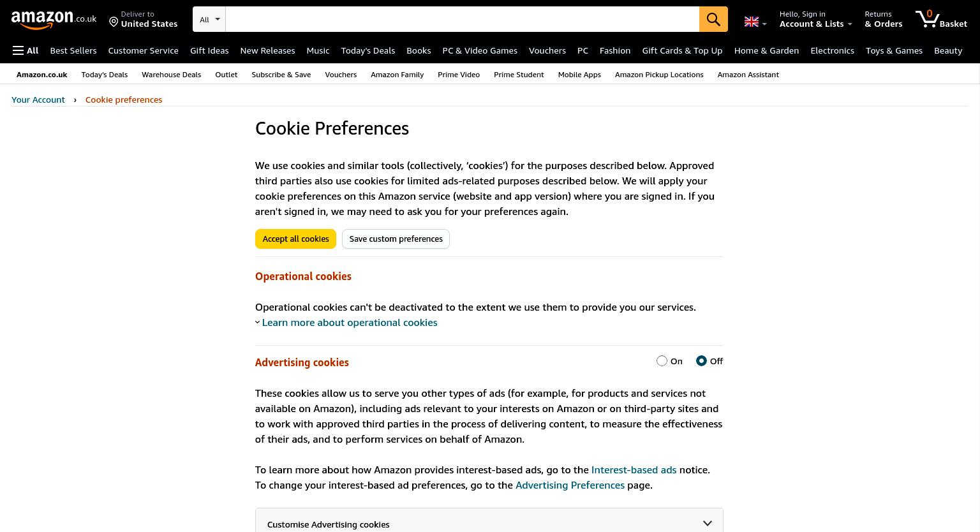Image resolution: width=980 pixels, height=532 pixels.
Task: Go to Prime Video in the sub navigation
Action: pyautogui.click(x=459, y=75)
